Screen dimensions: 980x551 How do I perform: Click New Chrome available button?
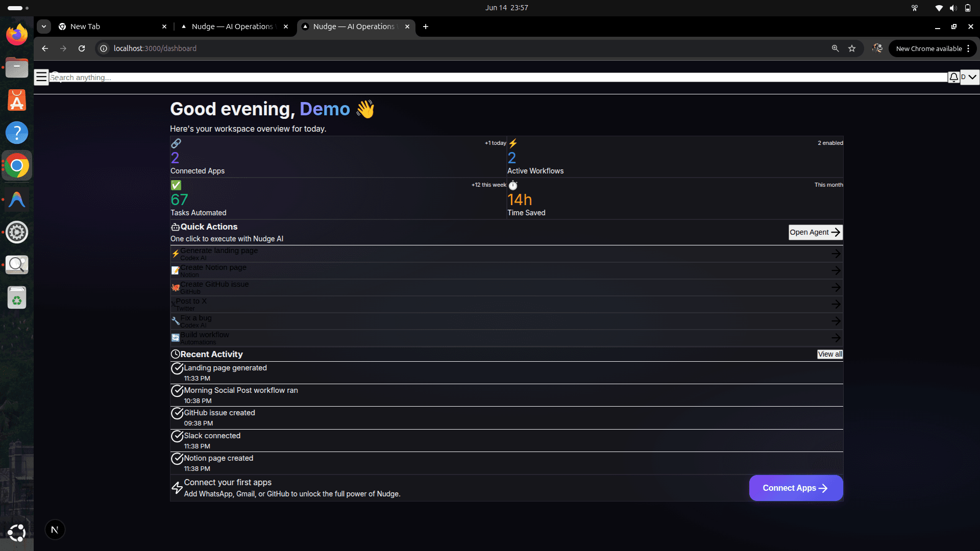933,48
